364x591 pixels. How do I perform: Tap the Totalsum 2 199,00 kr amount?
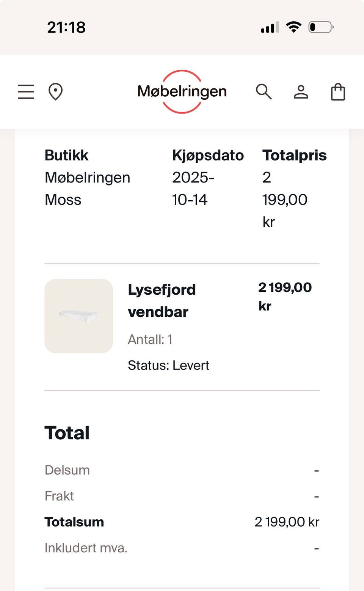[287, 522]
